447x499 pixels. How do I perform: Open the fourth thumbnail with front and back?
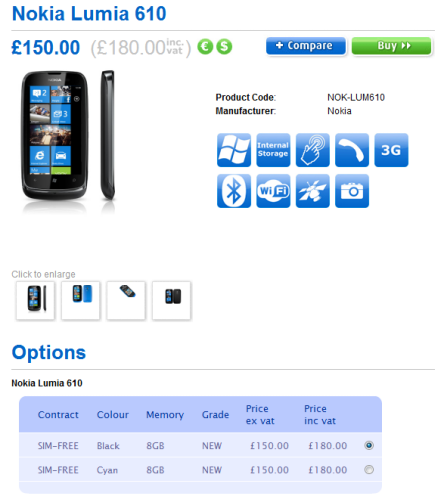point(171,300)
